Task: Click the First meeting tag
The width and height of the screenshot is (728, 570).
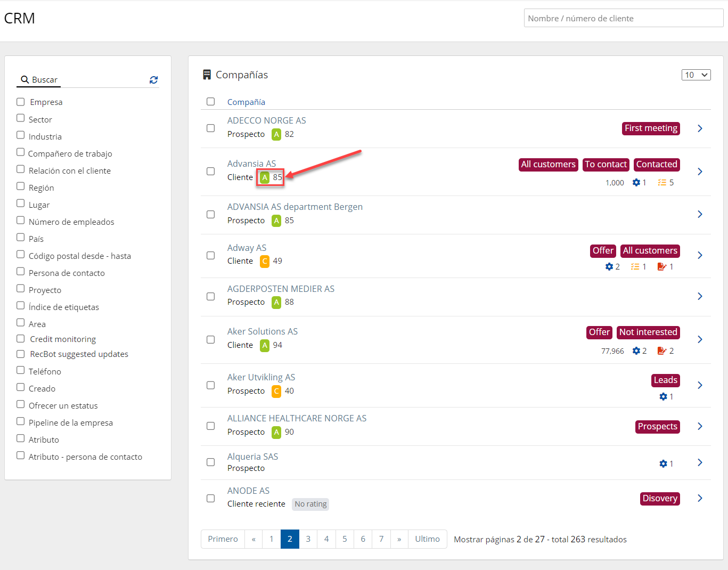Action: click(x=651, y=128)
